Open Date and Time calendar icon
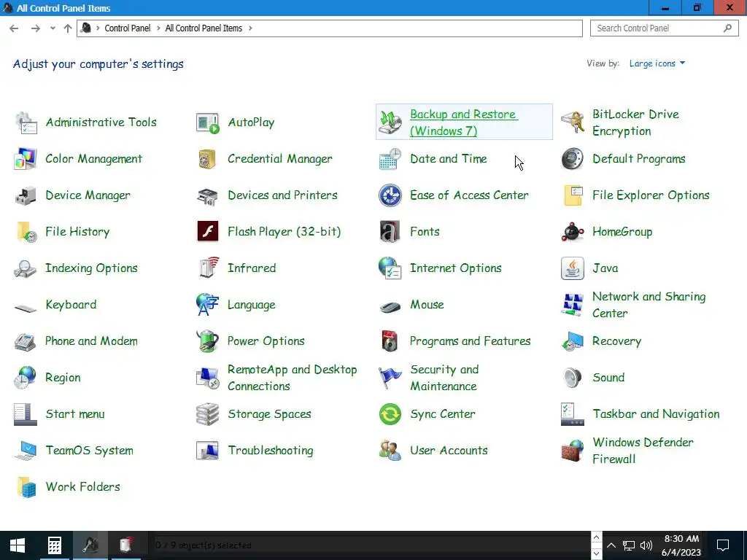Image resolution: width=747 pixels, height=560 pixels. click(x=390, y=158)
